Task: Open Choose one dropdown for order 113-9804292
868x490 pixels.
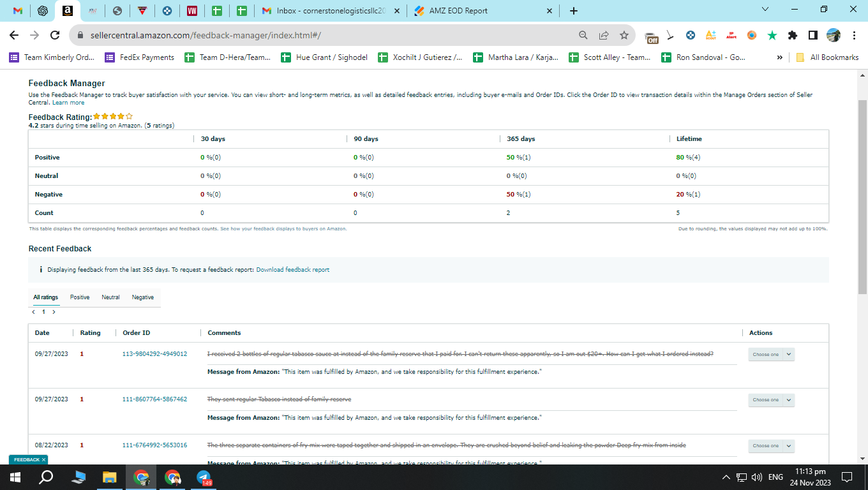Action: tap(771, 354)
